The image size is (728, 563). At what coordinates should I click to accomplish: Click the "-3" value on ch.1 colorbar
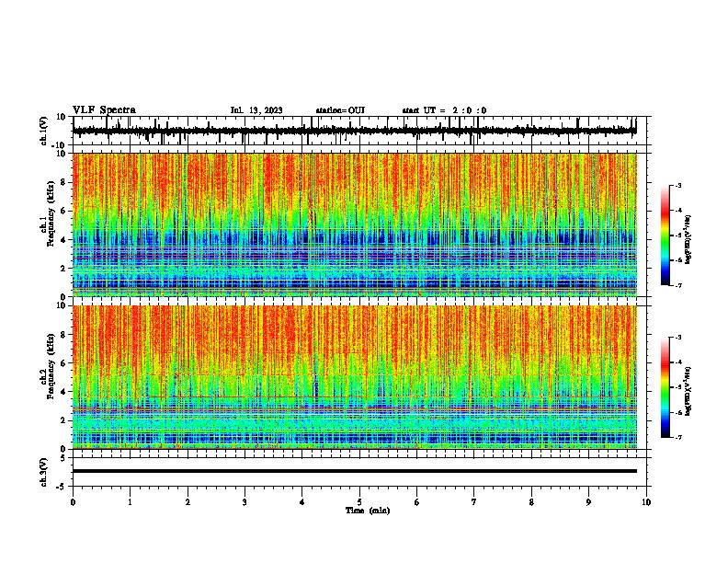click(x=677, y=185)
